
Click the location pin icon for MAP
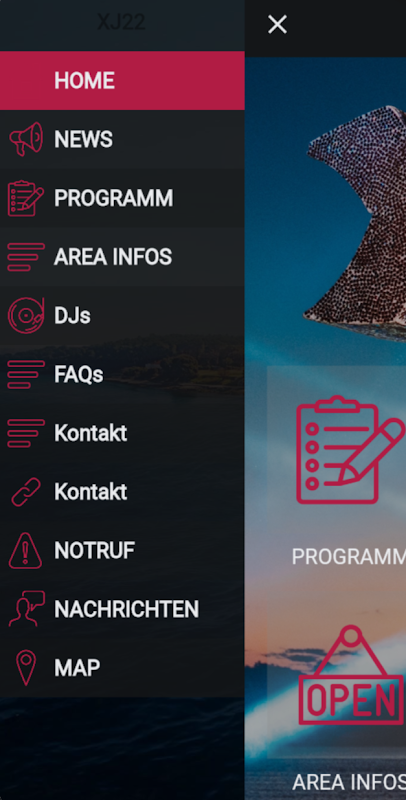coord(26,667)
